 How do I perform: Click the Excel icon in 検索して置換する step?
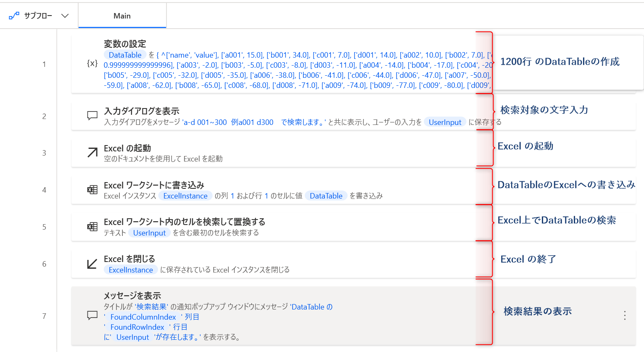pyautogui.click(x=92, y=227)
